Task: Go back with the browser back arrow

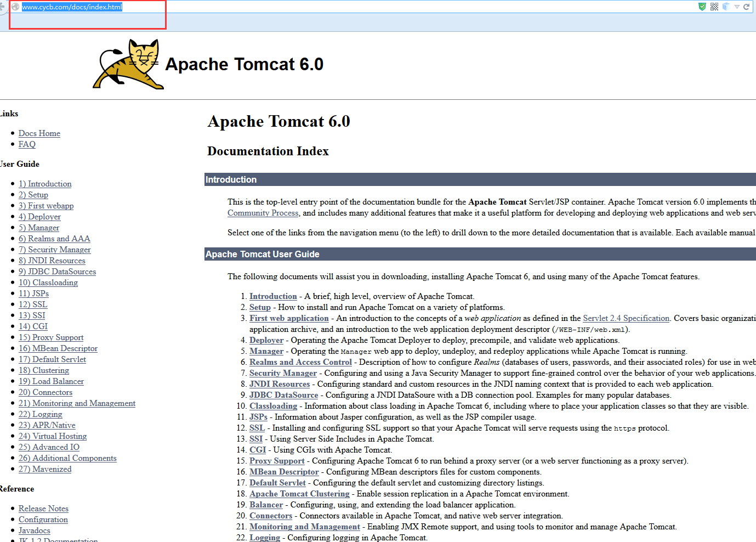Action: [x=2, y=7]
